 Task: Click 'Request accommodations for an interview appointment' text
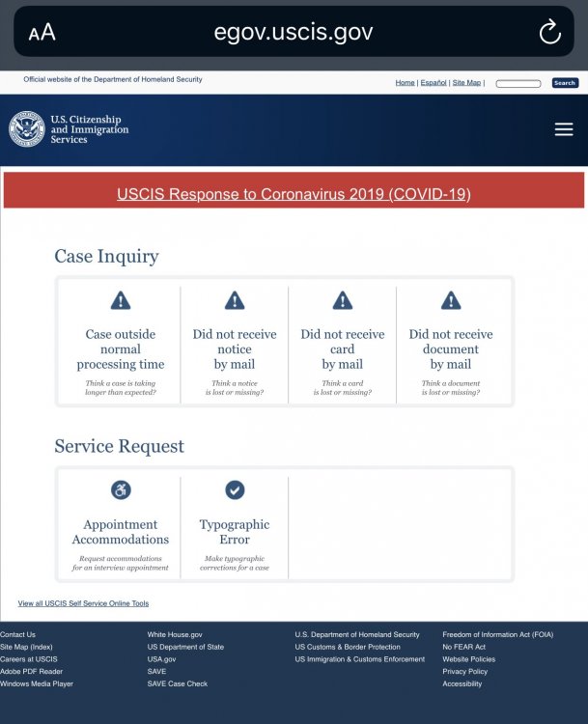[x=121, y=563]
